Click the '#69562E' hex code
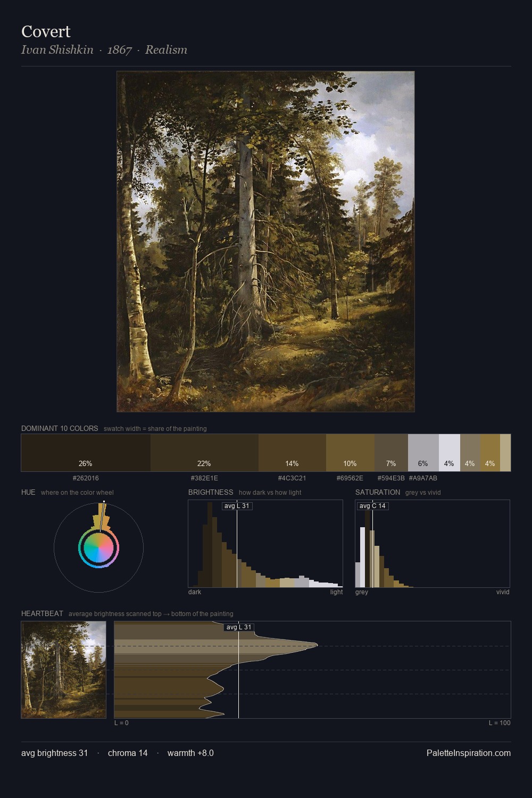Viewport: 532px width, 798px height. pos(350,478)
